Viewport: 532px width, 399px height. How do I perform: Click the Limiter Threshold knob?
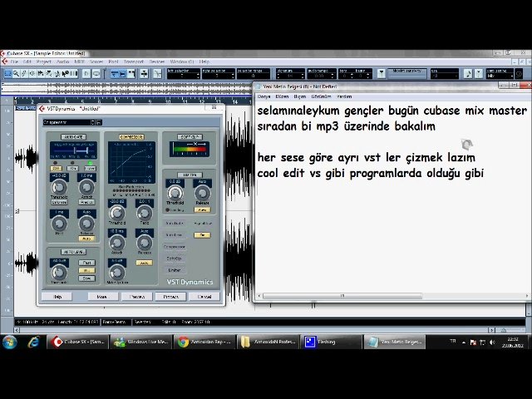[175, 193]
